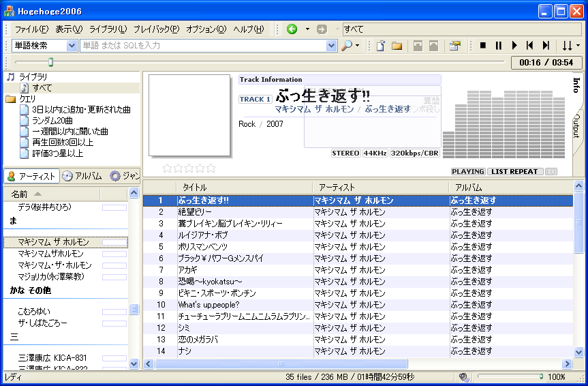The height and width of the screenshot is (386, 588).
Task: Switch to the Info side tab
Action: click(x=576, y=85)
